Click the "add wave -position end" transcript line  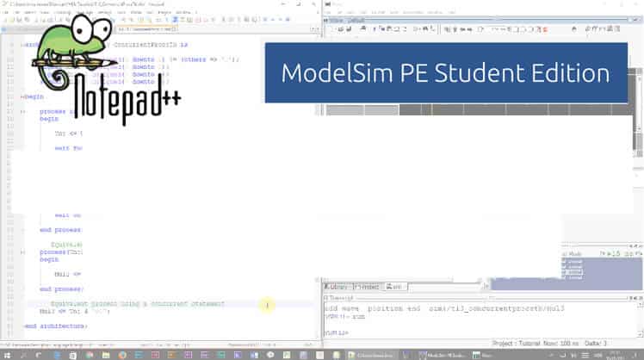pos(444,308)
